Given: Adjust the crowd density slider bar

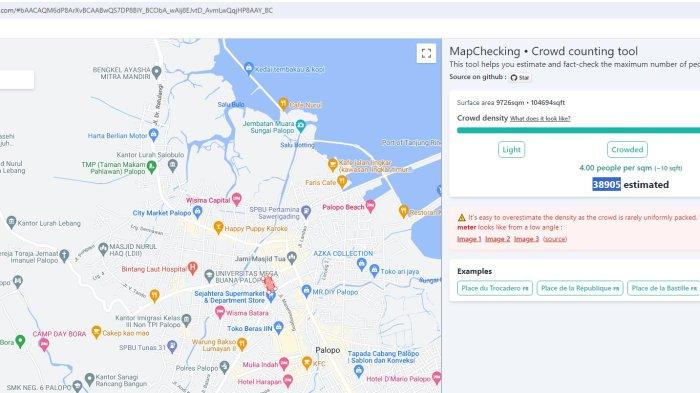Looking at the screenshot, I should [x=579, y=130].
